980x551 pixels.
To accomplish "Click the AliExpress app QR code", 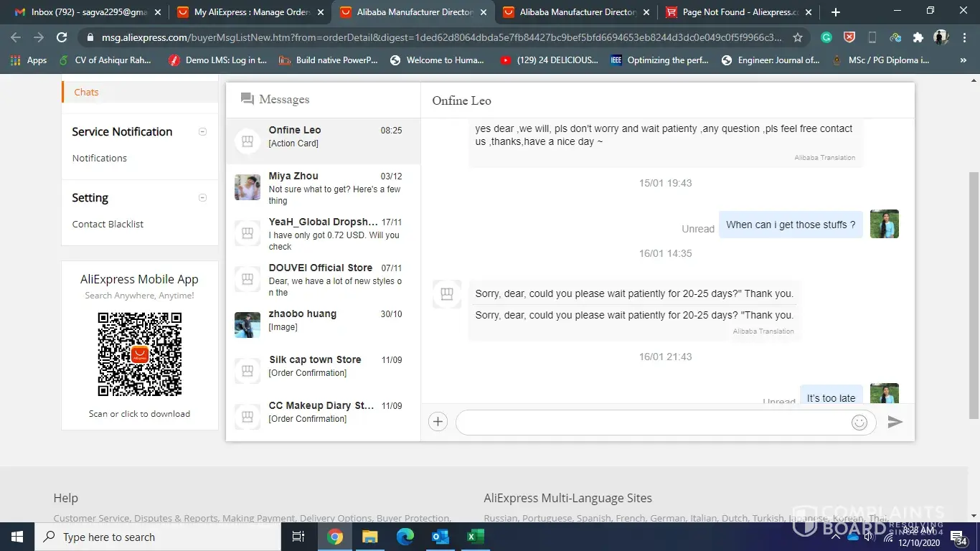I will (140, 354).
